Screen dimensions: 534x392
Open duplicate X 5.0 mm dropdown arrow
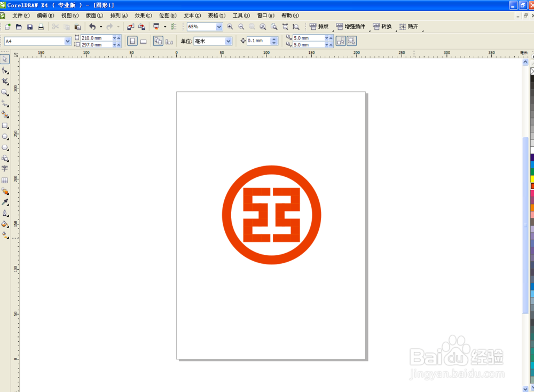[x=327, y=38]
